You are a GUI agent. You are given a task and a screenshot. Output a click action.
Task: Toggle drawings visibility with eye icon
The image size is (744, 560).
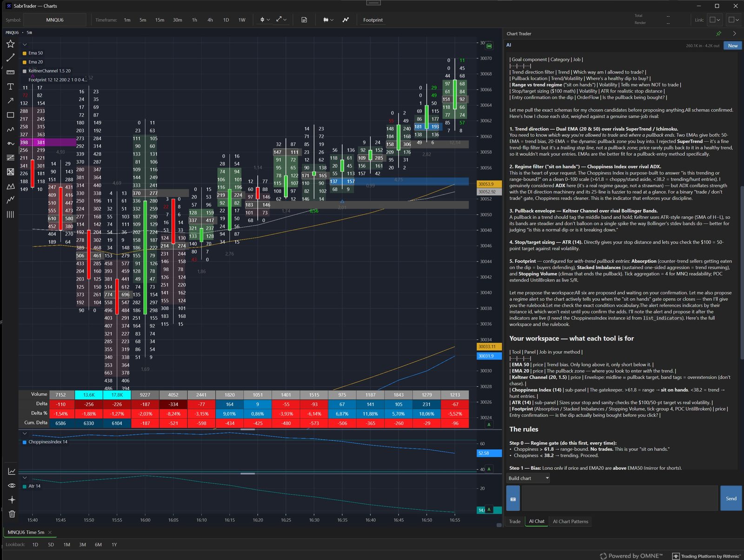coord(12,486)
